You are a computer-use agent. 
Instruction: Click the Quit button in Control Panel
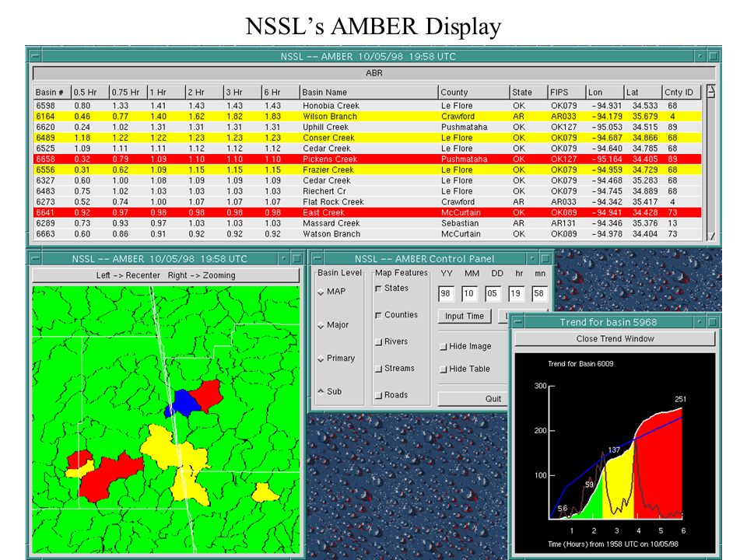tap(473, 399)
